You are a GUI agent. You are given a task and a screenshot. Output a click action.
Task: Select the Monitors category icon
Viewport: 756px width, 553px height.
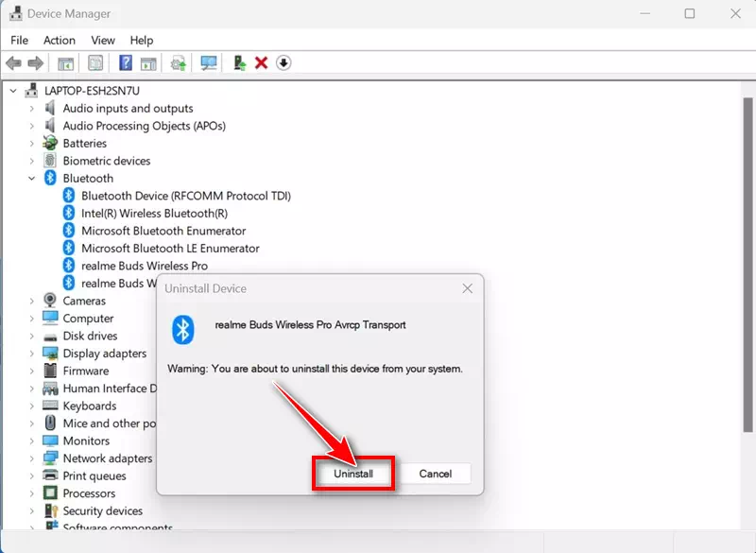[50, 441]
